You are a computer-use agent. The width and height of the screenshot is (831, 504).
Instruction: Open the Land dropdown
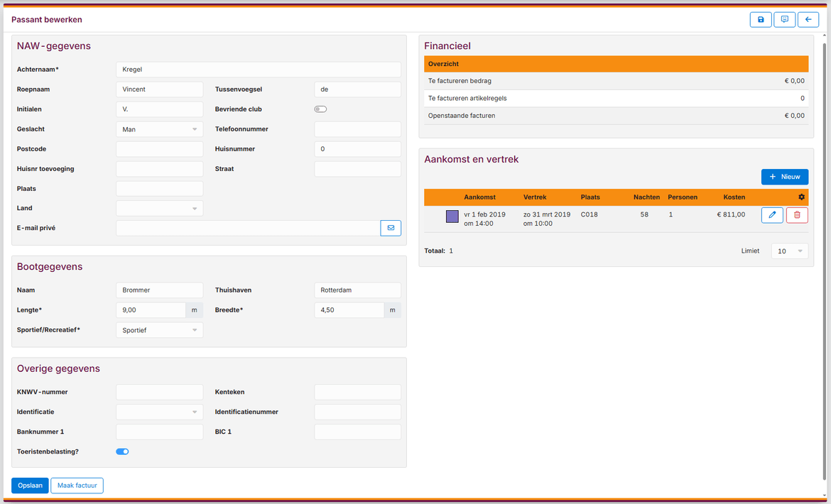click(159, 209)
